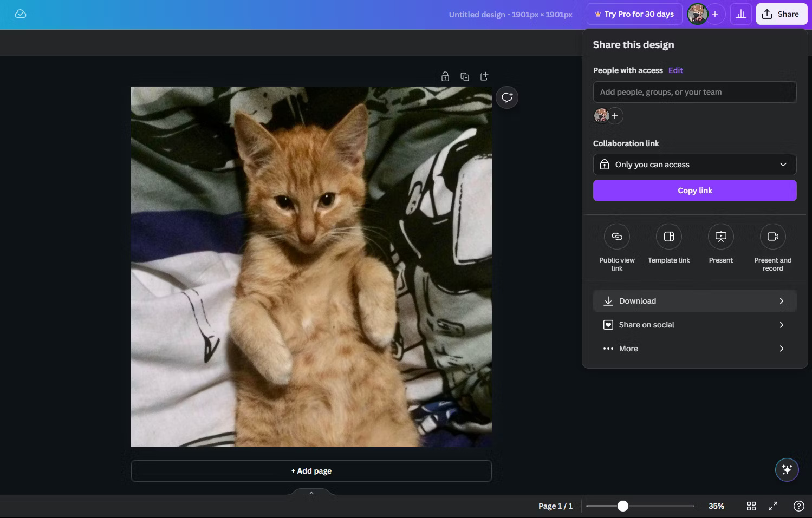
Task: Click the lock page icon above canvas
Action: (x=445, y=76)
